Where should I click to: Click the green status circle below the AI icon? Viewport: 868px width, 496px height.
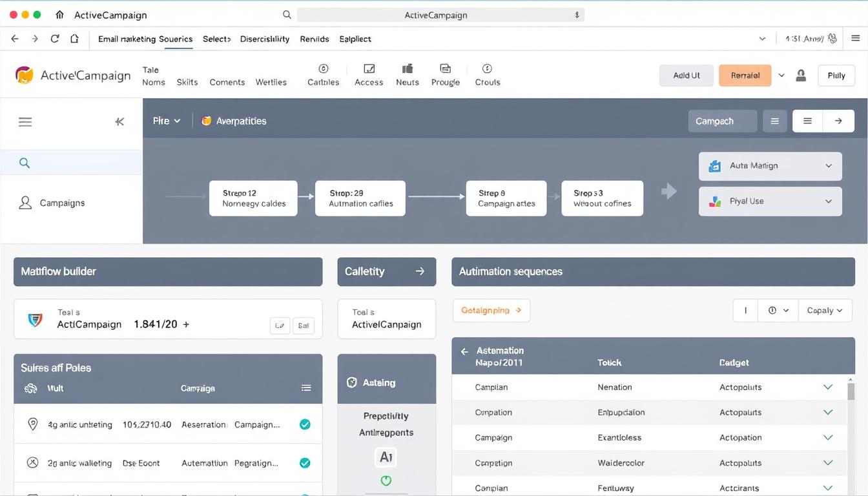[386, 480]
